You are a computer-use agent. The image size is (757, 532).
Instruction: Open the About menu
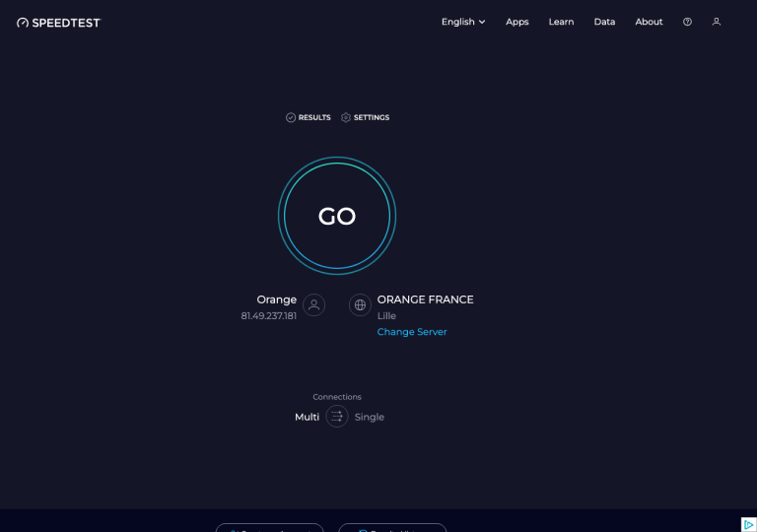[x=649, y=22]
